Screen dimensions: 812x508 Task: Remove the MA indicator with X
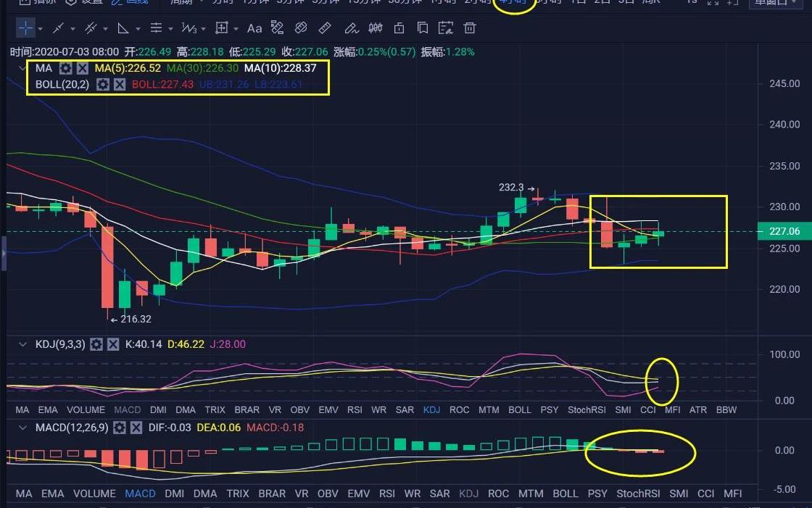tap(83, 68)
